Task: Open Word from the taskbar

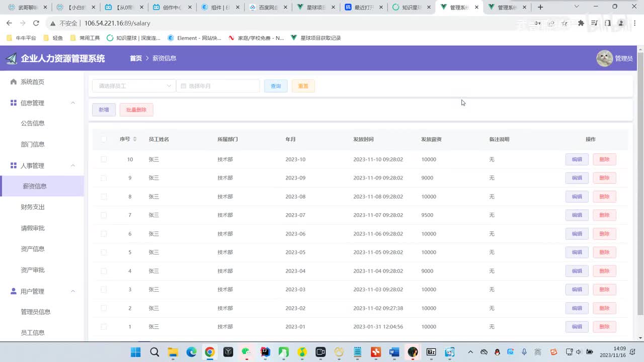Action: (394, 352)
